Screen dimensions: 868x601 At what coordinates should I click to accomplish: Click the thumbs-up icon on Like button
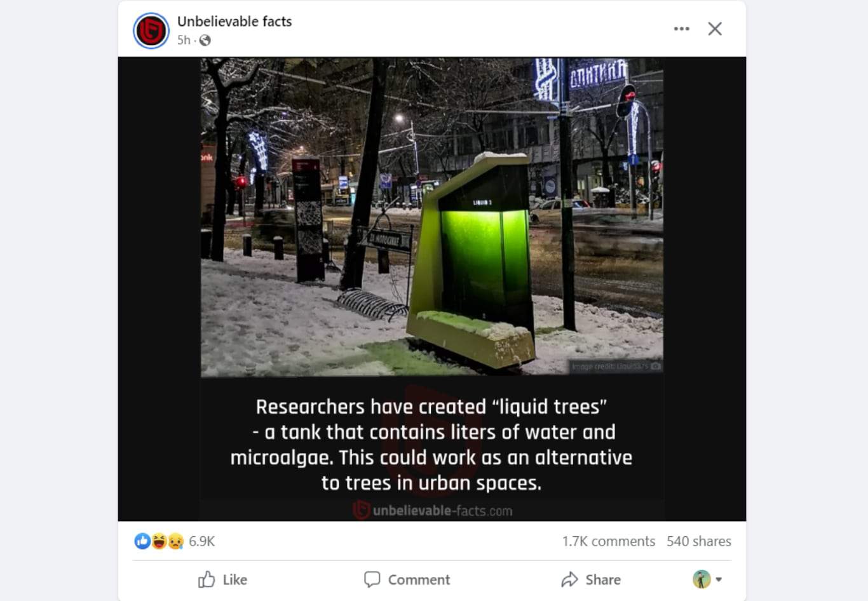[x=207, y=579]
